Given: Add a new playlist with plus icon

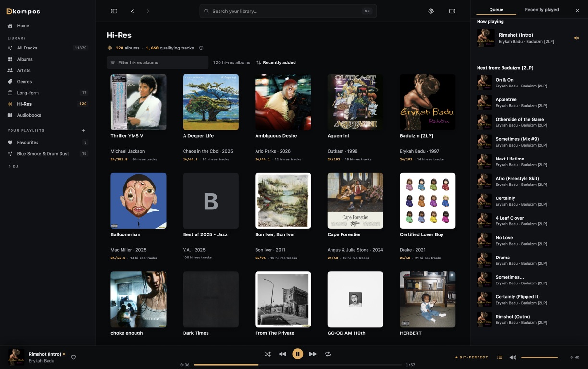Looking at the screenshot, I should (83, 131).
